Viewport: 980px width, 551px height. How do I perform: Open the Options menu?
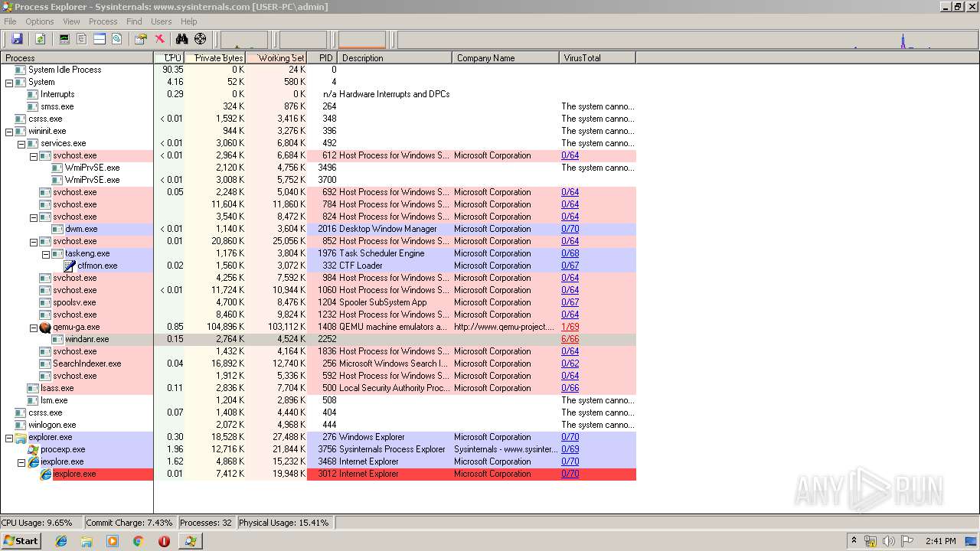coord(40,21)
